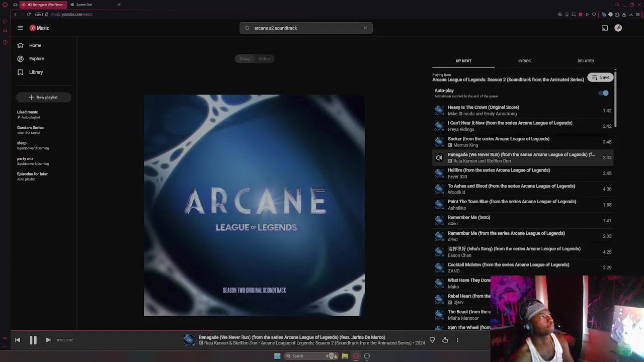Image resolution: width=644 pixels, height=362 pixels.
Task: Switch to the RELATED tab
Action: [x=586, y=61]
